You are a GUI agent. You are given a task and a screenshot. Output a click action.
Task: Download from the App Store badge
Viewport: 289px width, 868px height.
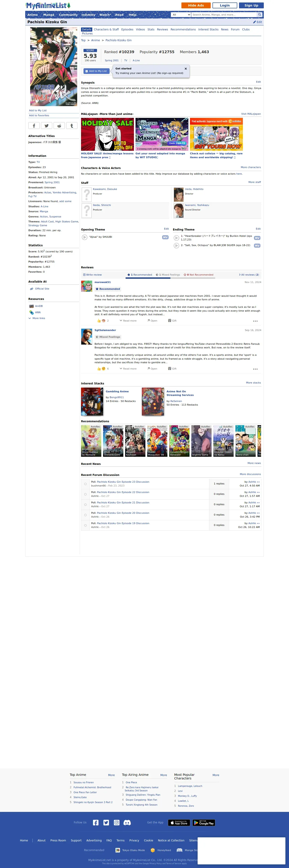click(x=179, y=822)
